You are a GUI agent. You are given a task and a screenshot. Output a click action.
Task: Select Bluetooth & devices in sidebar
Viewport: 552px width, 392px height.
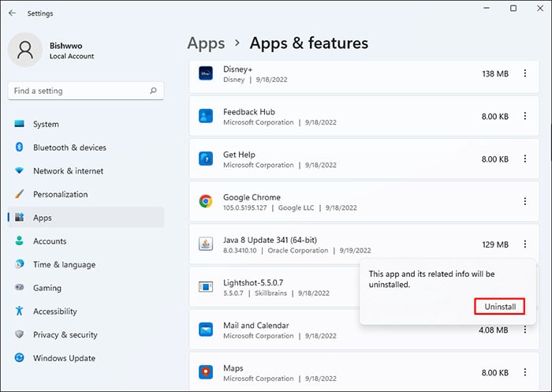coord(86,147)
